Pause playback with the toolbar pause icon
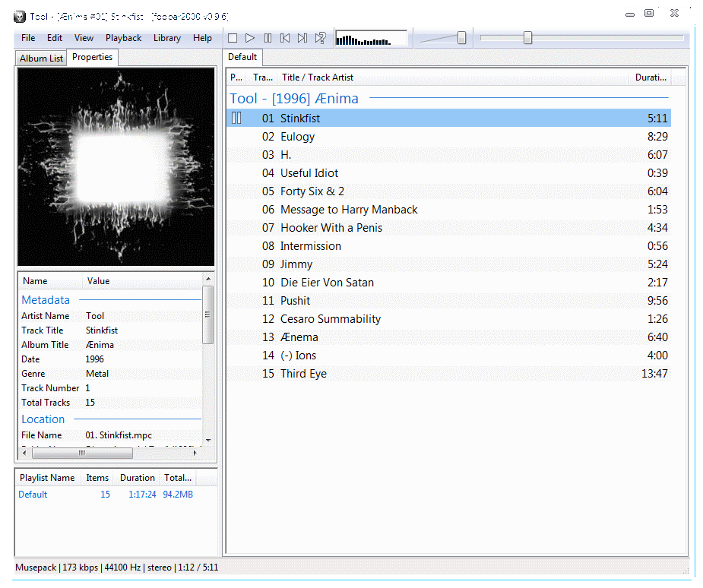 (x=268, y=38)
